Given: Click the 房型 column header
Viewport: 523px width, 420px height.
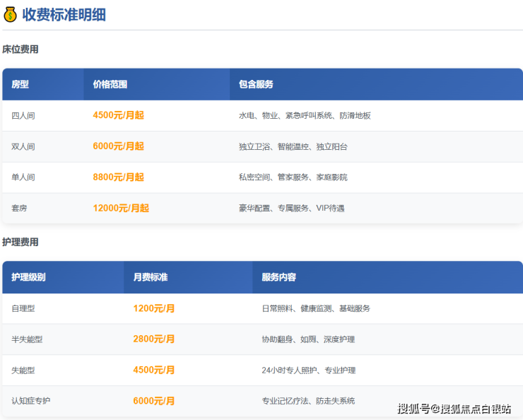Looking at the screenshot, I should click(x=20, y=84).
